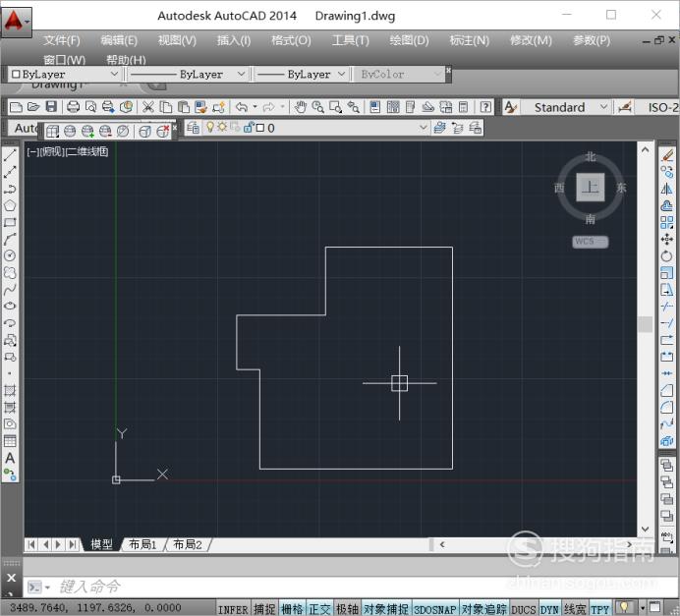Screen dimensions: 680x616
Task: Select the Multiline Text A tool
Action: coord(10,458)
